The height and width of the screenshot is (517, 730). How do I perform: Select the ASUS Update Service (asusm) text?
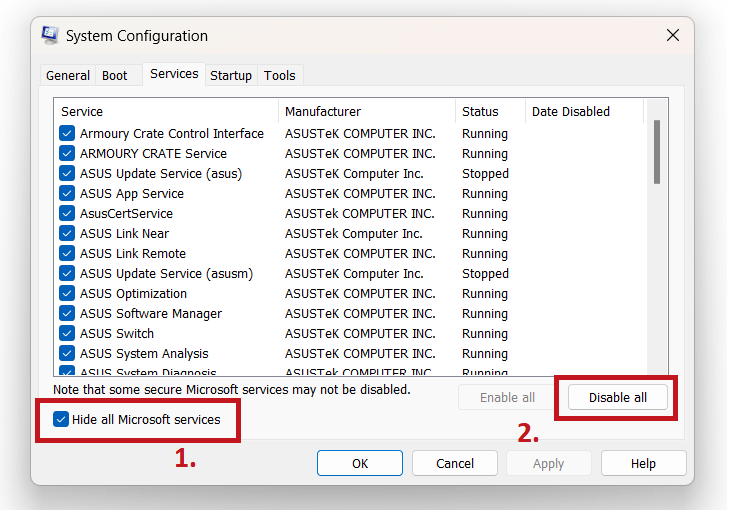167,274
